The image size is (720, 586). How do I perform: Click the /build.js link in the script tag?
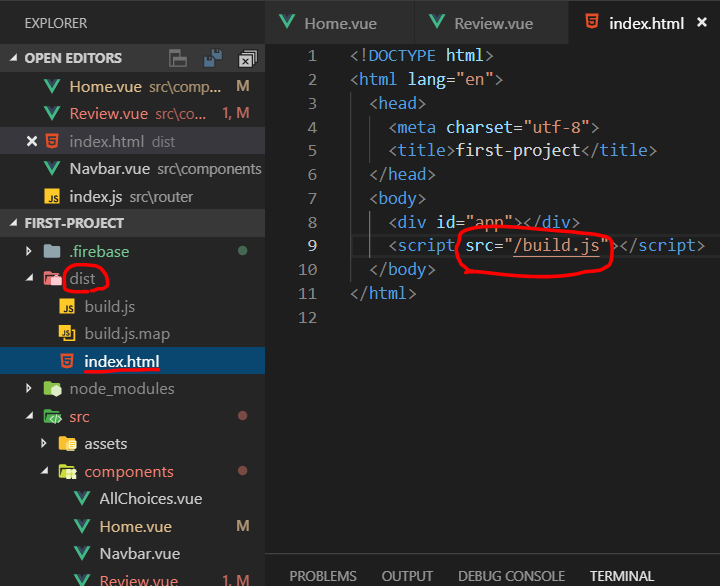(x=556, y=246)
